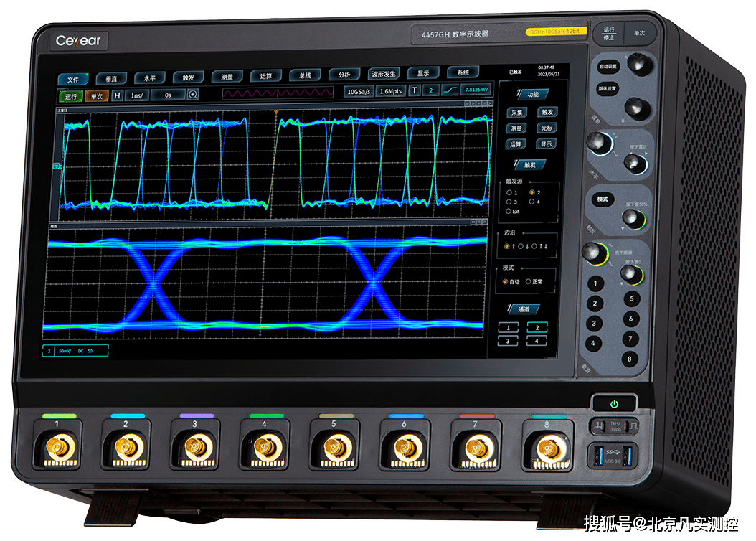756x541 pixels.
Task: Click the -7.8125mV trigger level field
Action: click(476, 90)
